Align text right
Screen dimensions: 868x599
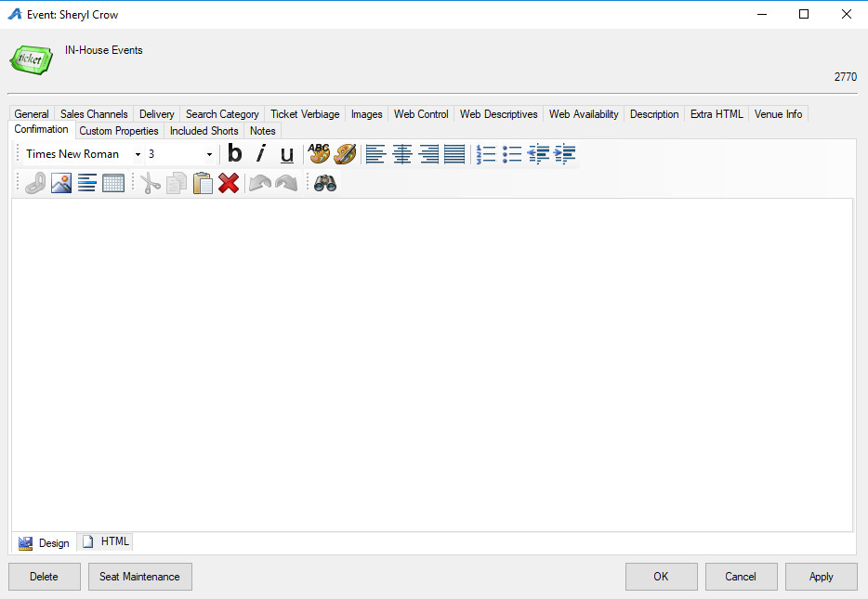(x=428, y=154)
